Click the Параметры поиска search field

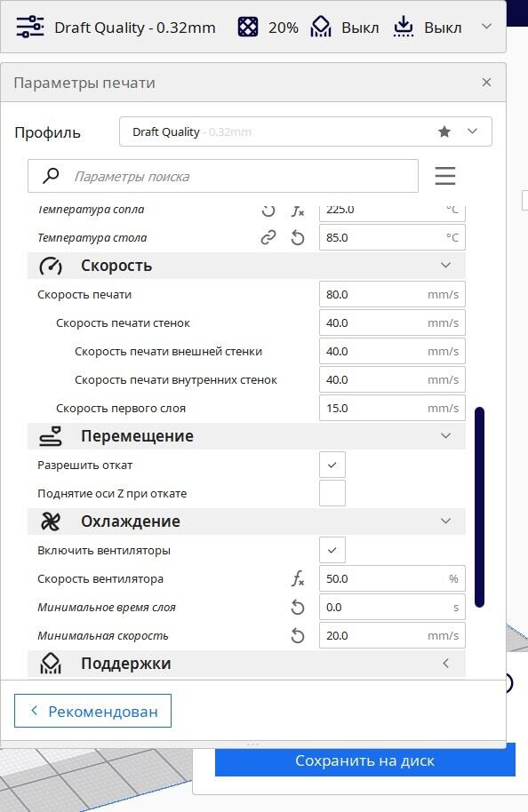click(223, 176)
